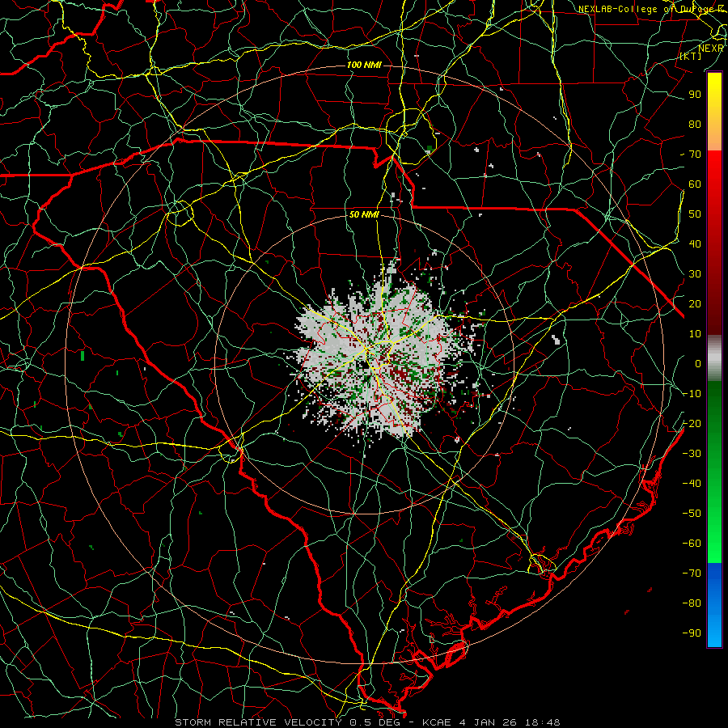Image resolution: width=728 pixels, height=728 pixels.
Task: Click the -50 velocity scale label
Action: (x=692, y=513)
